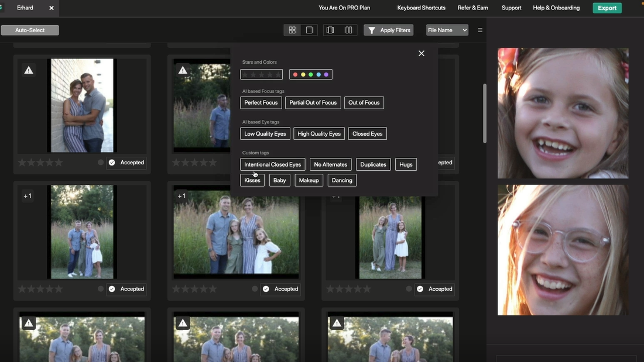Close the filters popup with the X

(422, 53)
